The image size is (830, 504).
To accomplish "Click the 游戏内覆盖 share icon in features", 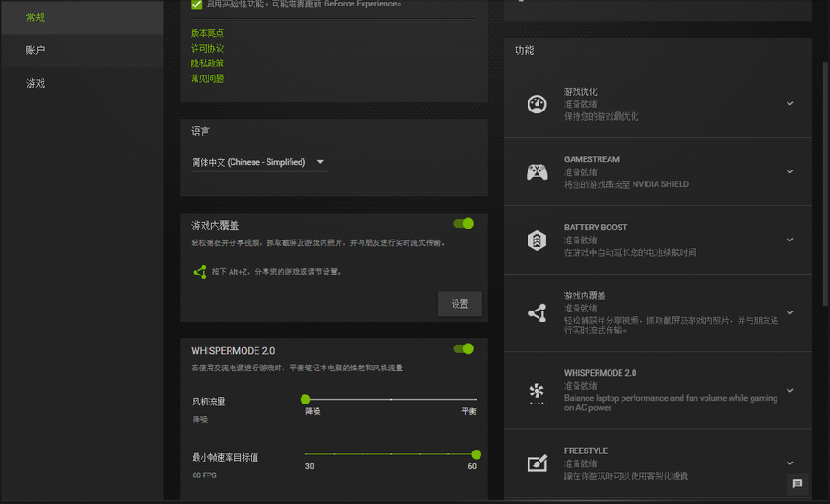I will (538, 313).
